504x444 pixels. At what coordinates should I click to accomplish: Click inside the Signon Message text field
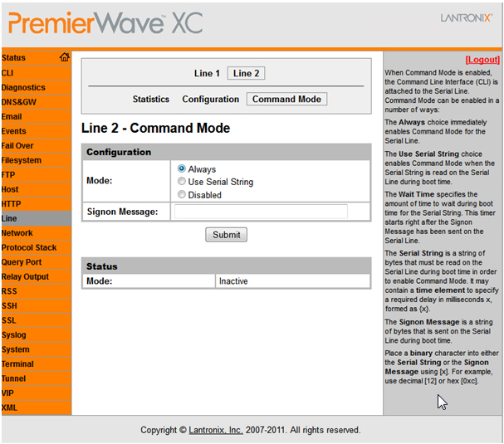(x=260, y=212)
